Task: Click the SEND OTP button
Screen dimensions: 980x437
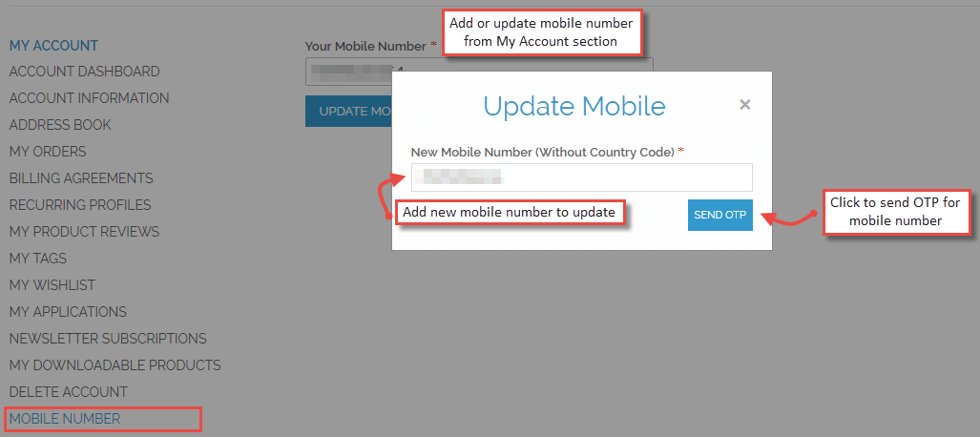Action: tap(720, 215)
